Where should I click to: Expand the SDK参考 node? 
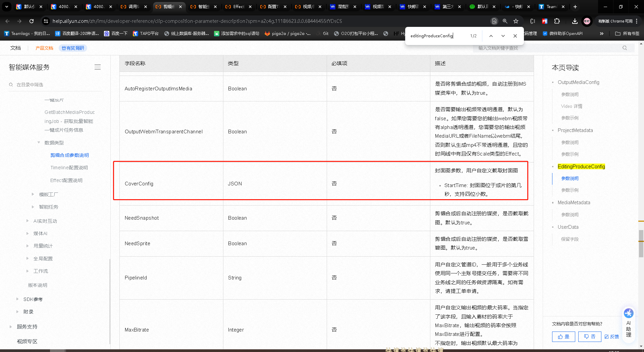tap(17, 299)
